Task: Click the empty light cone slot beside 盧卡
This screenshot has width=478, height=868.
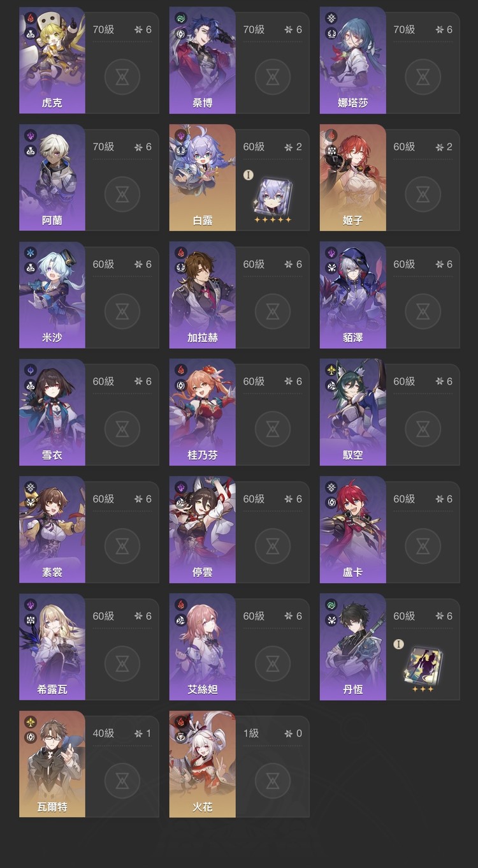Action: click(423, 546)
